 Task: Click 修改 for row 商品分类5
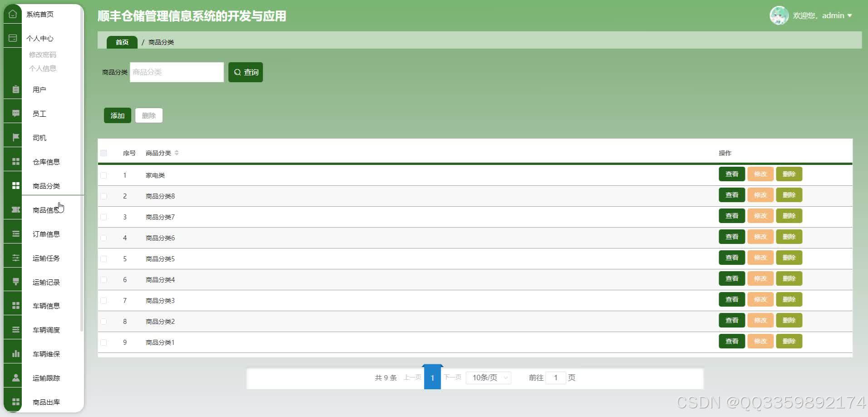tap(760, 258)
